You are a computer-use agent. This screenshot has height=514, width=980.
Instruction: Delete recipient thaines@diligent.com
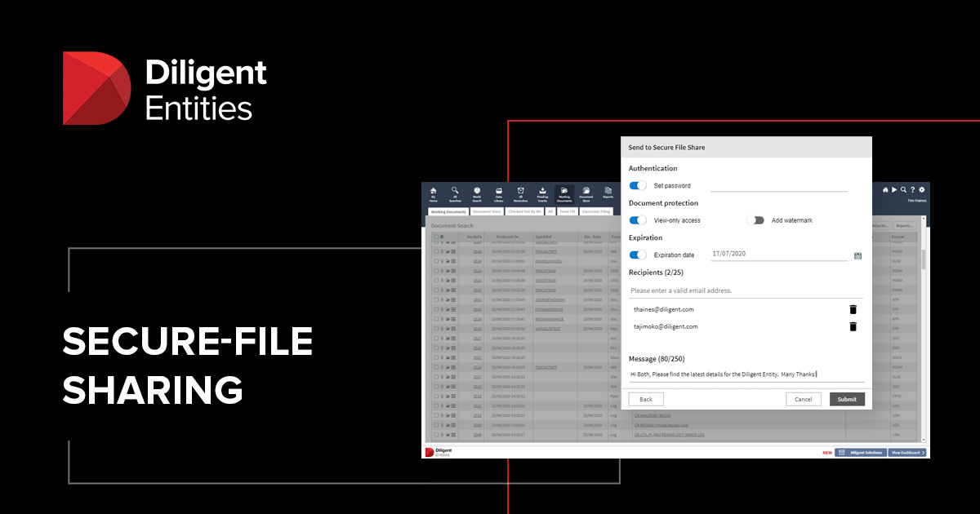pos(853,309)
